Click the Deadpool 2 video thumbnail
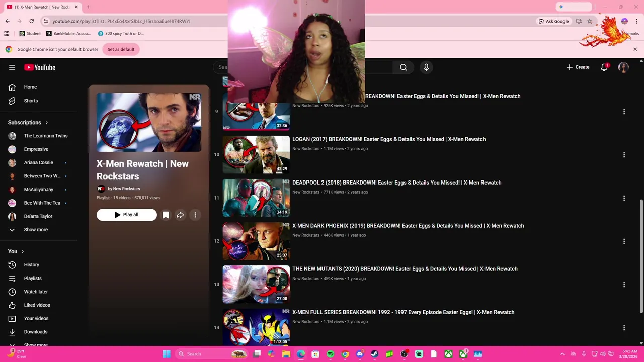The width and height of the screenshot is (644, 362). coord(256,198)
